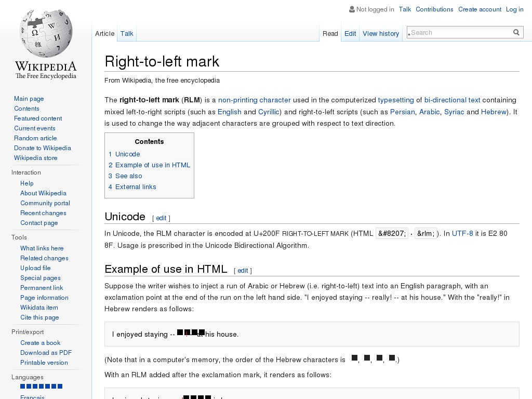
Task: Click the search magnifier icon
Action: (516, 32)
